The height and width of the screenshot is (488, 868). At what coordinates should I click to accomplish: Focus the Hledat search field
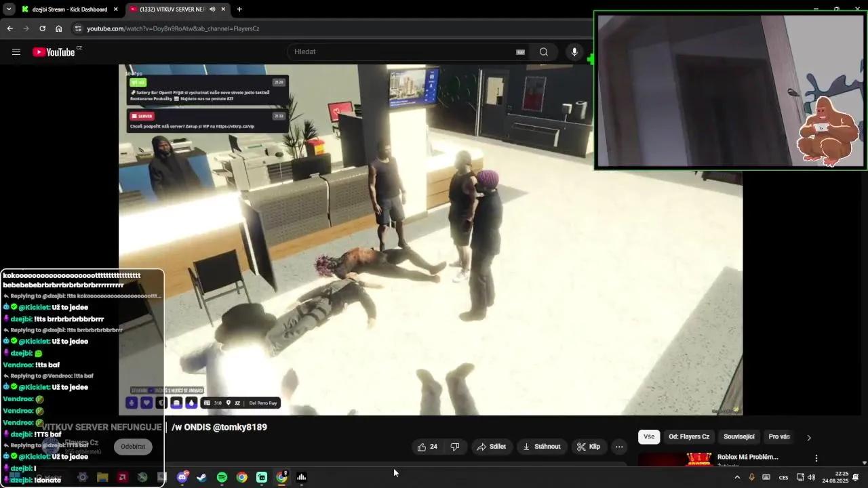(x=403, y=52)
